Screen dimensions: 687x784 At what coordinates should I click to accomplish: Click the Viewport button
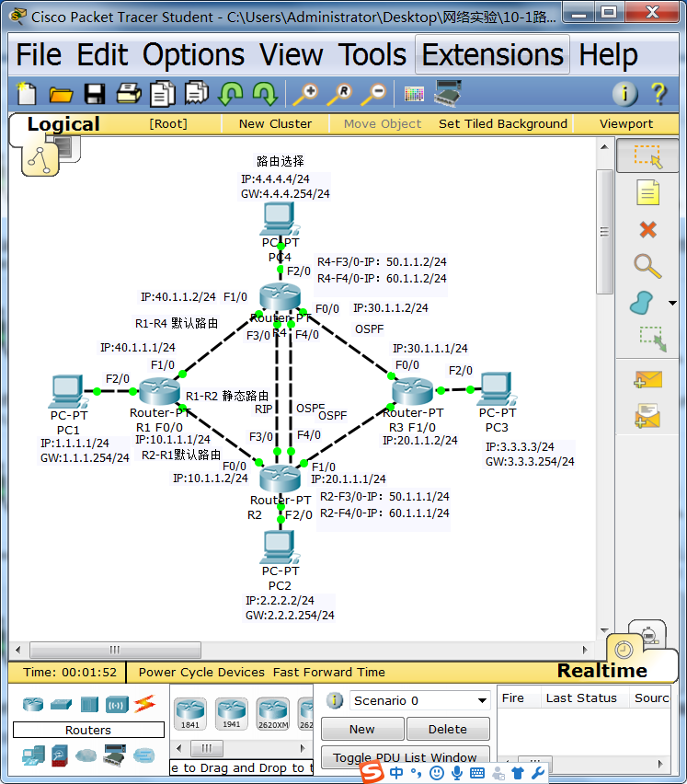[626, 123]
